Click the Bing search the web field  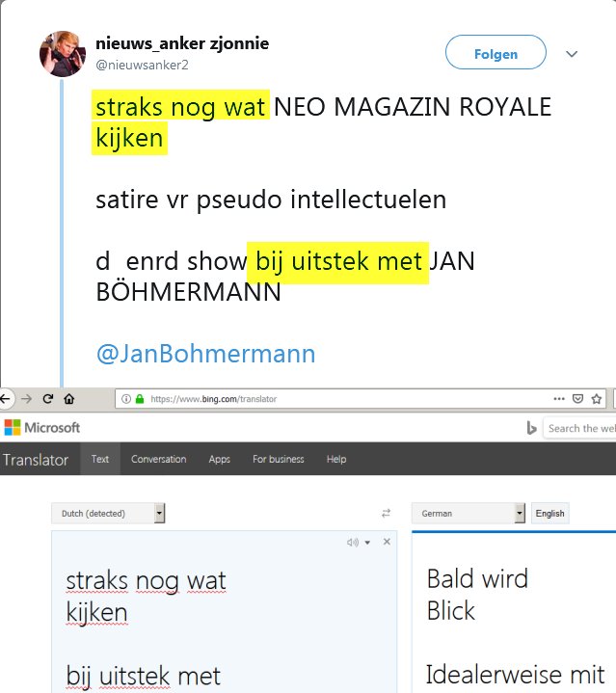tap(579, 428)
